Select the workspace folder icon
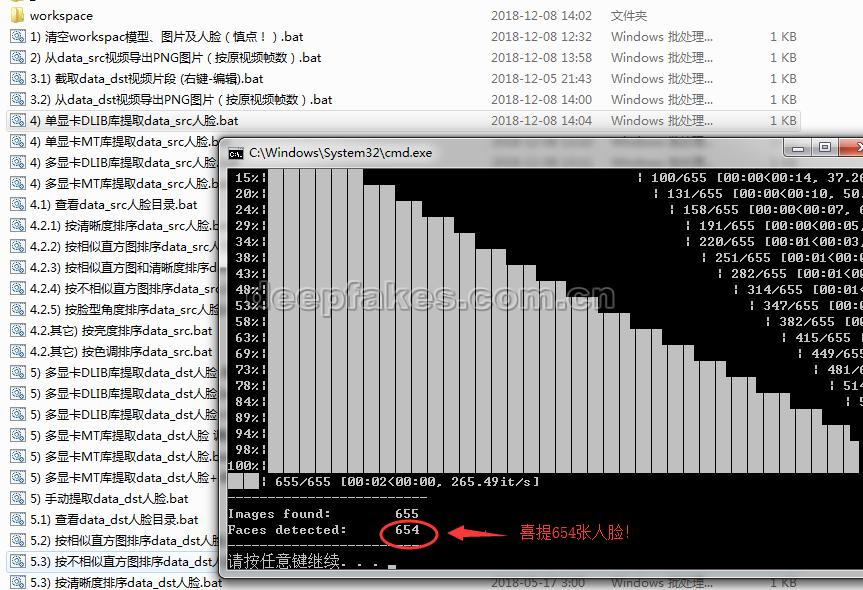The width and height of the screenshot is (863, 590). coord(18,14)
